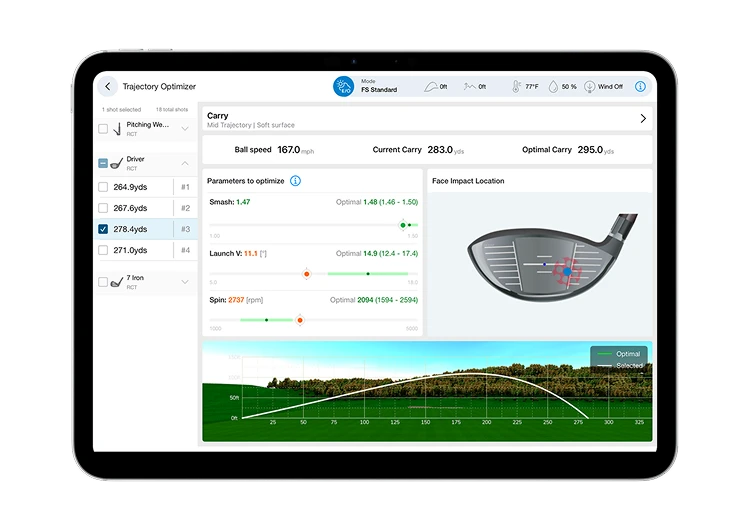Click the Current Carry 283.0 value
Image resolution: width=750 pixels, height=530 pixels.
(440, 150)
